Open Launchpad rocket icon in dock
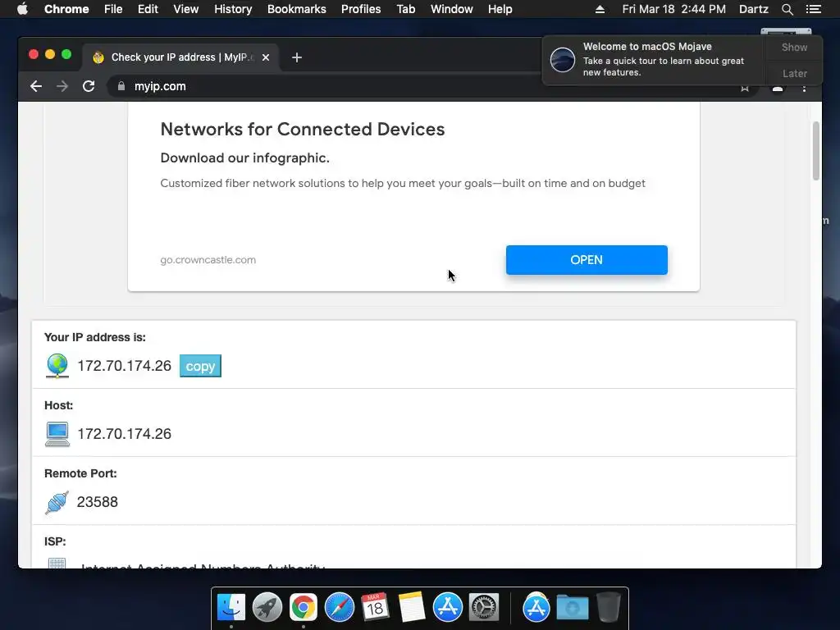 click(x=267, y=608)
